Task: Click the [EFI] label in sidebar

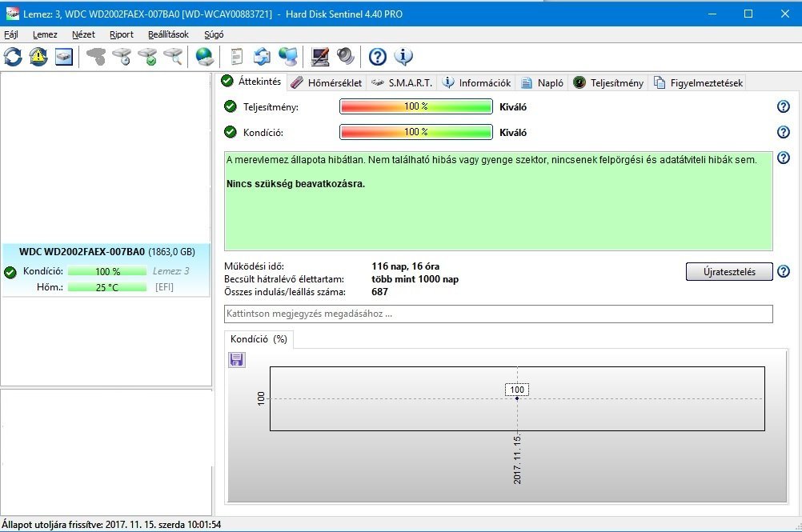Action: [x=164, y=287]
